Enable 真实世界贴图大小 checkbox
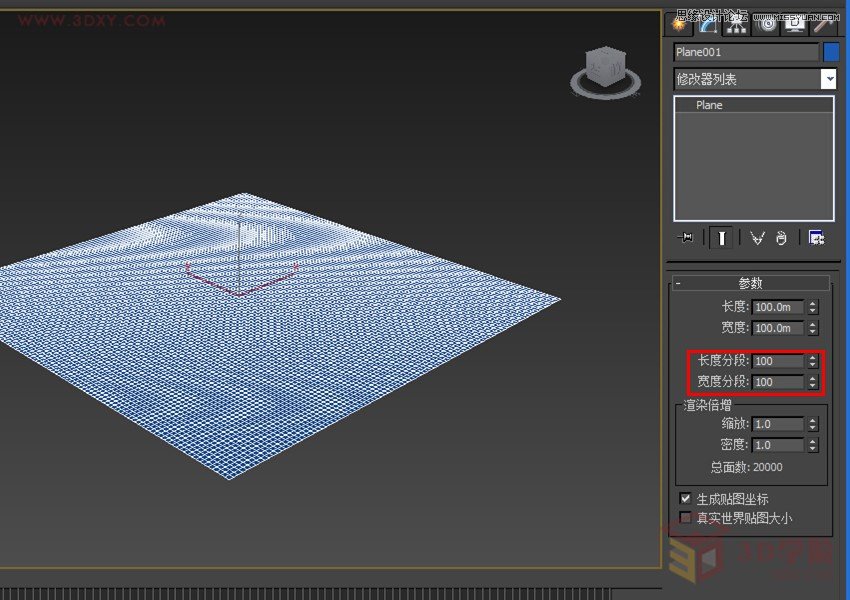Screen dimensions: 850x600 [685, 517]
